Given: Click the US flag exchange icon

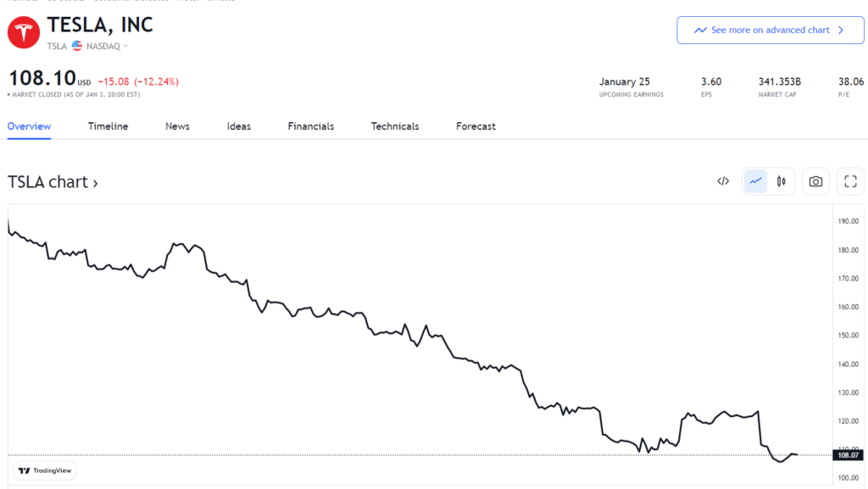Looking at the screenshot, I should tap(77, 46).
